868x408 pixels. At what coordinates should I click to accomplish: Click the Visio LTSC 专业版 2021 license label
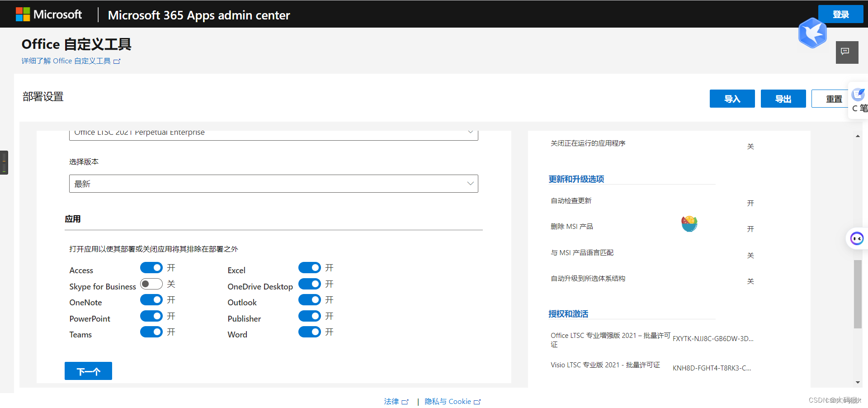[x=605, y=365]
